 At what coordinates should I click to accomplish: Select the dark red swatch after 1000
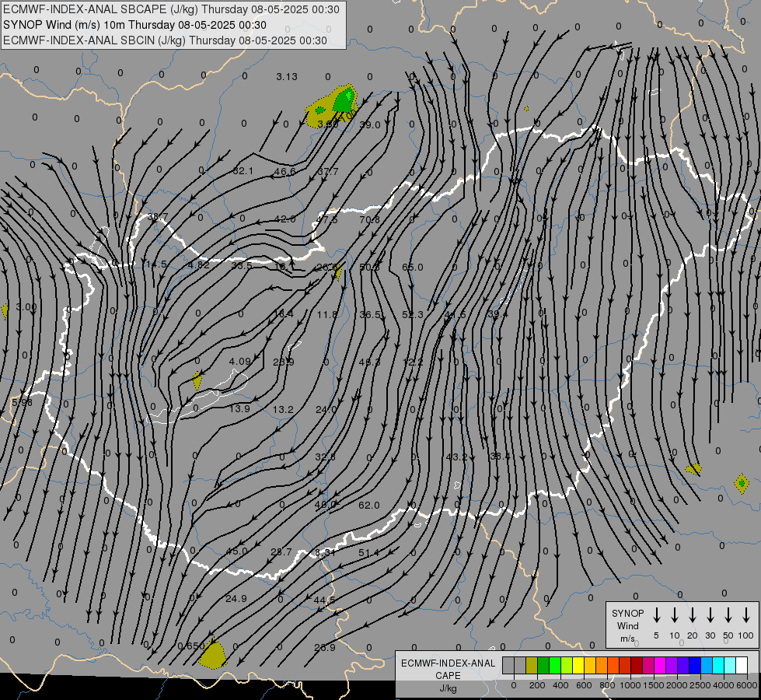(637, 665)
